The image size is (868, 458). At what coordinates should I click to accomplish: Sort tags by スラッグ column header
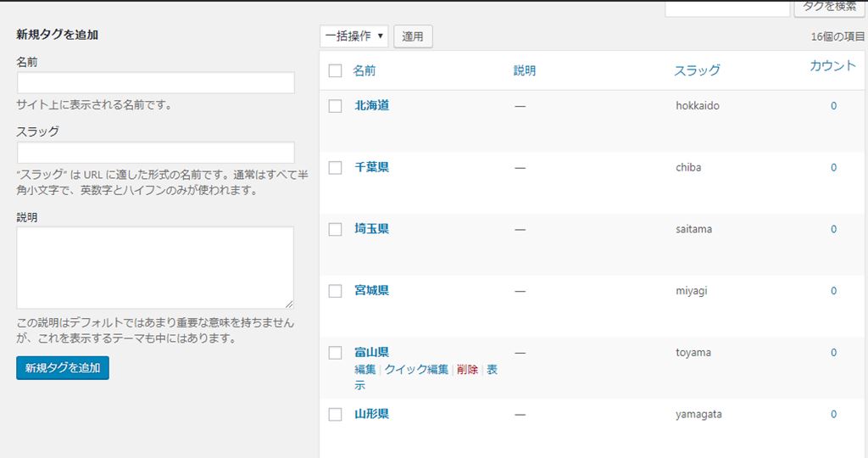(697, 70)
